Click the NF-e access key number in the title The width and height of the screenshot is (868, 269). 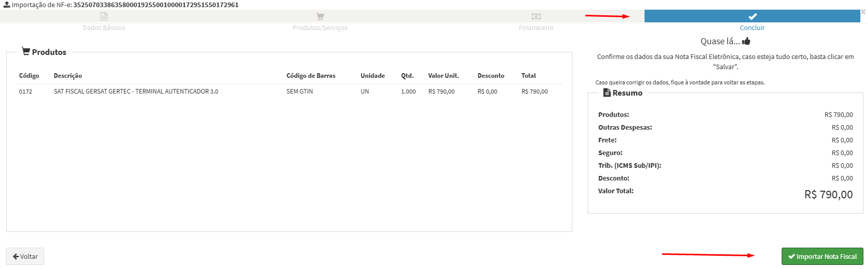(155, 5)
